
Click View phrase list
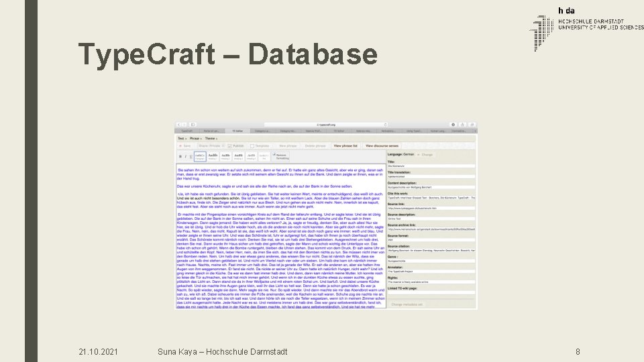pos(345,145)
